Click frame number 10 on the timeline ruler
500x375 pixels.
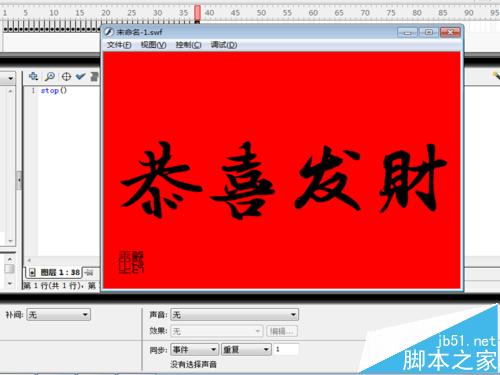(x=54, y=13)
